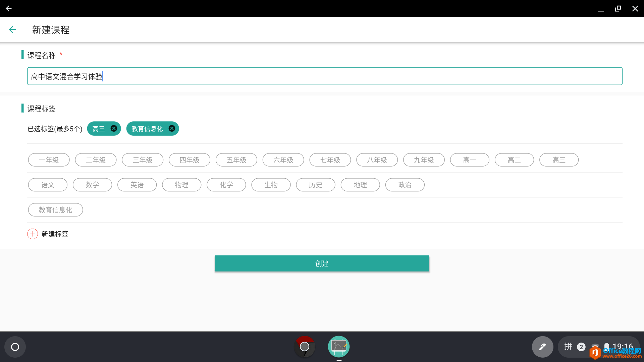This screenshot has height=362, width=644.
Task: Toggle the 六年级 tag
Action: coord(283,160)
